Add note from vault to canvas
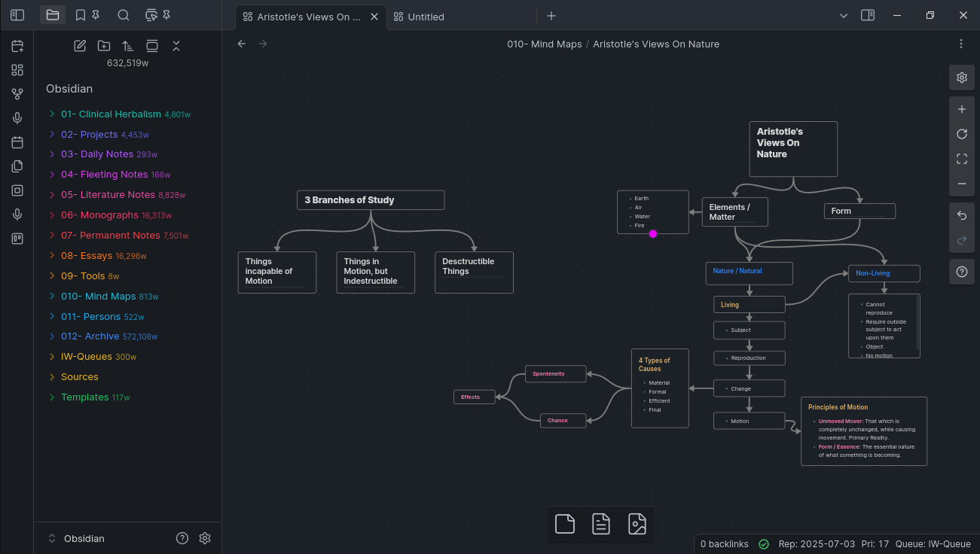 pos(601,524)
